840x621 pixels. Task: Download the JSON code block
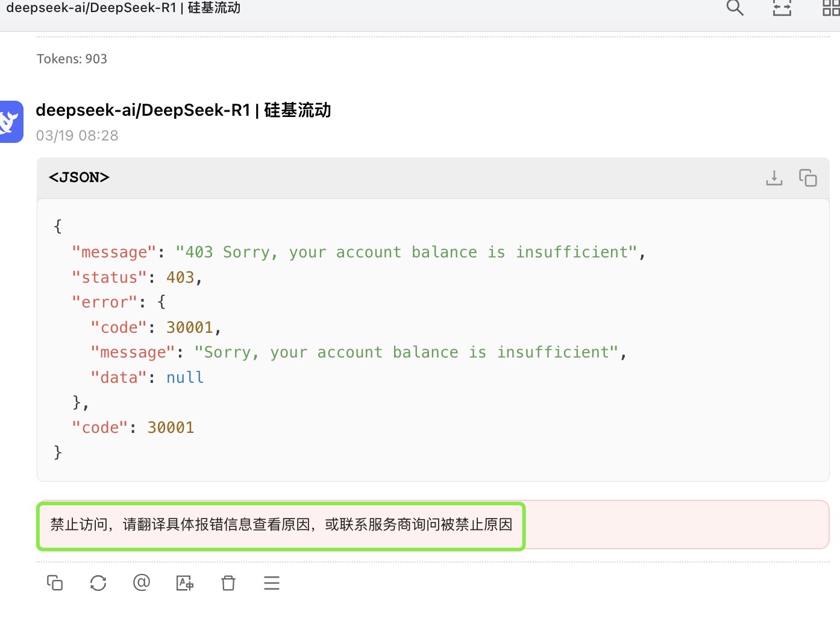tap(774, 178)
